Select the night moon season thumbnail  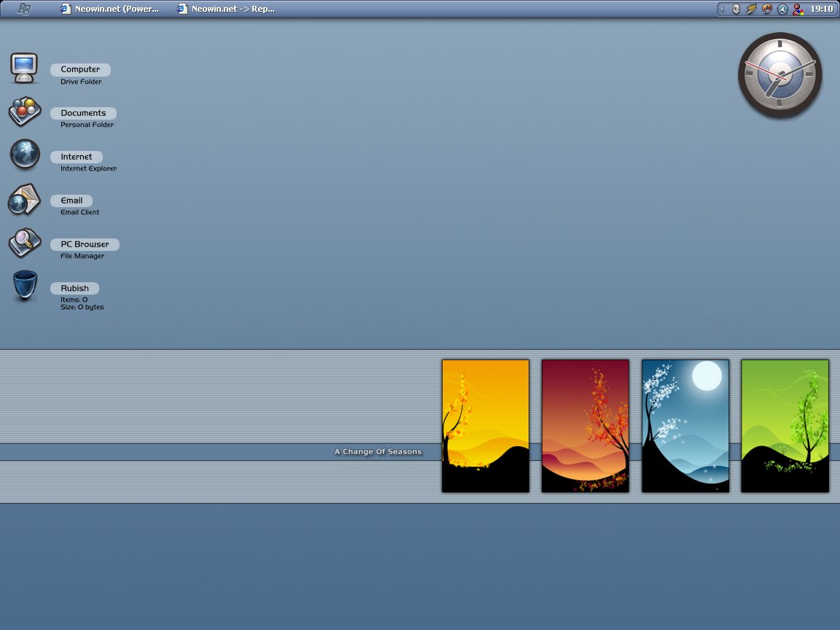pyautogui.click(x=685, y=425)
